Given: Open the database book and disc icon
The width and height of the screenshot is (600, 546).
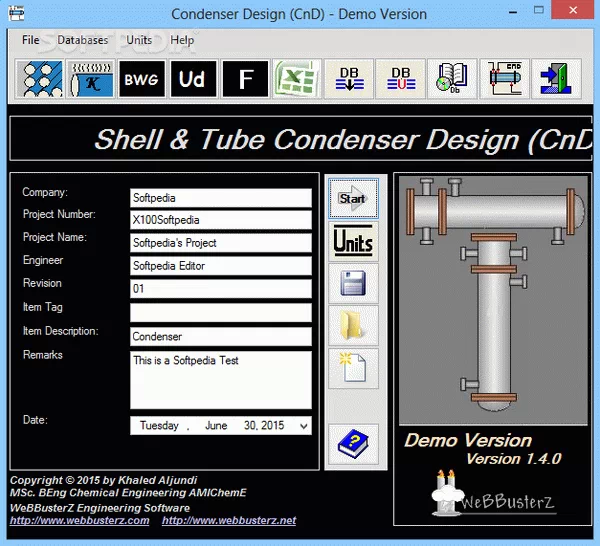Looking at the screenshot, I should (x=452, y=79).
